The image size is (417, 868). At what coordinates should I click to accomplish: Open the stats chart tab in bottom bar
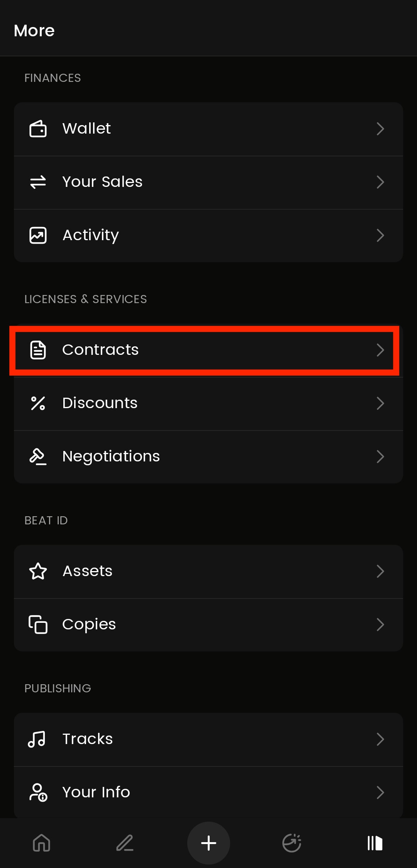(x=292, y=843)
